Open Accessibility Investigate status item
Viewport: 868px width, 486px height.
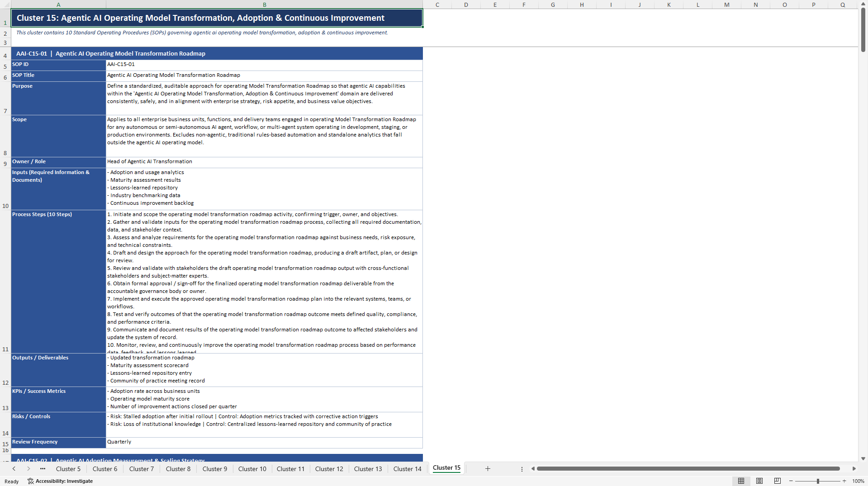pos(60,481)
